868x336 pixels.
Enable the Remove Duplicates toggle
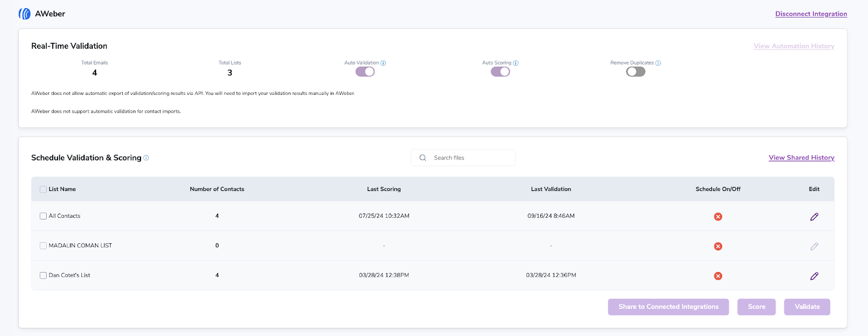pyautogui.click(x=636, y=72)
